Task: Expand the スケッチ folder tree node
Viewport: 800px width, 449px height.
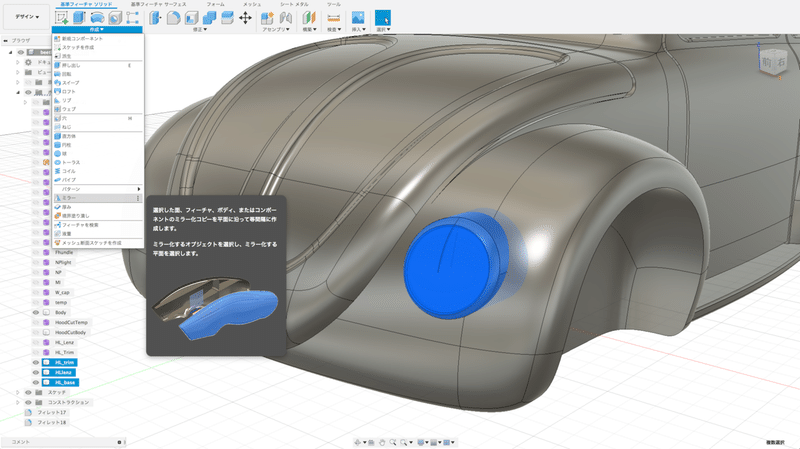Action: point(18,392)
